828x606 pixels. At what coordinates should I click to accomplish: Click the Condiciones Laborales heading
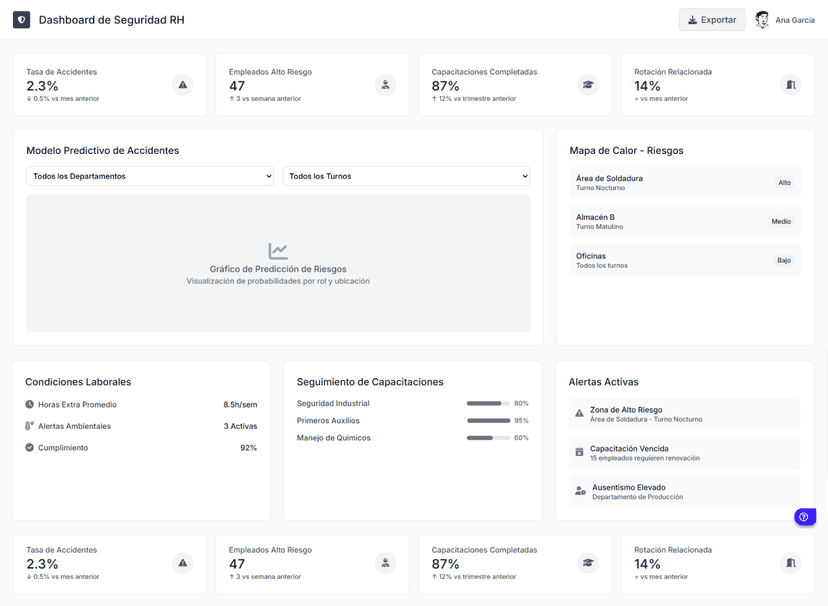tap(78, 382)
